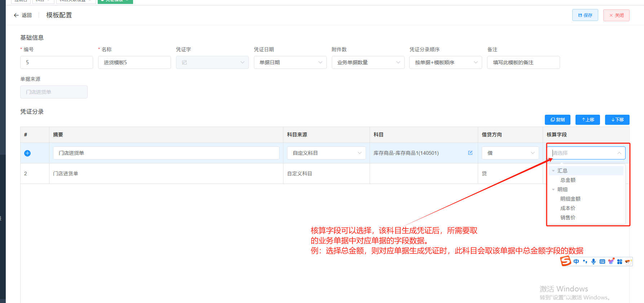Toggle Sogou punctuation mode icon
644x303 pixels.
point(585,262)
